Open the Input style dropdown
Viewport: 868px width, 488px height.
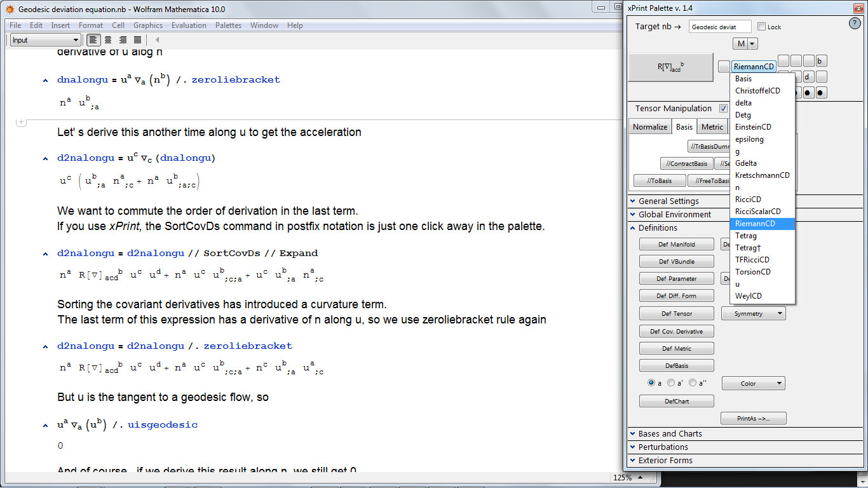(x=45, y=40)
